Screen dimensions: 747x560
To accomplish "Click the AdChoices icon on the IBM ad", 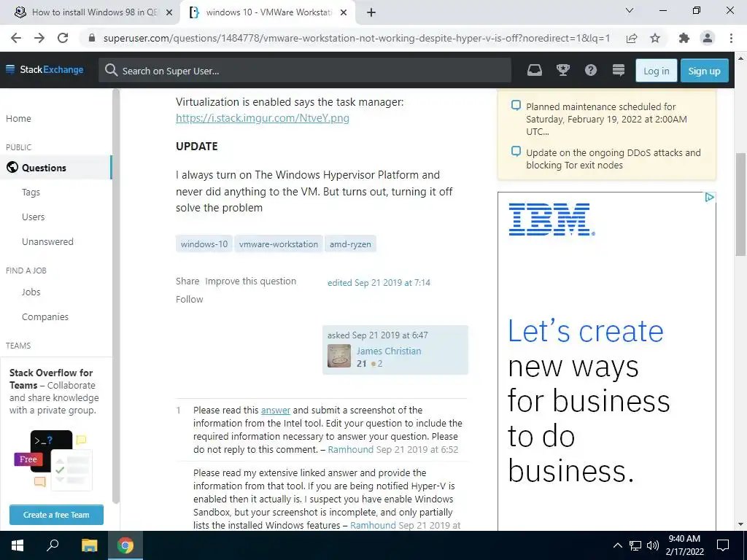I will point(709,197).
